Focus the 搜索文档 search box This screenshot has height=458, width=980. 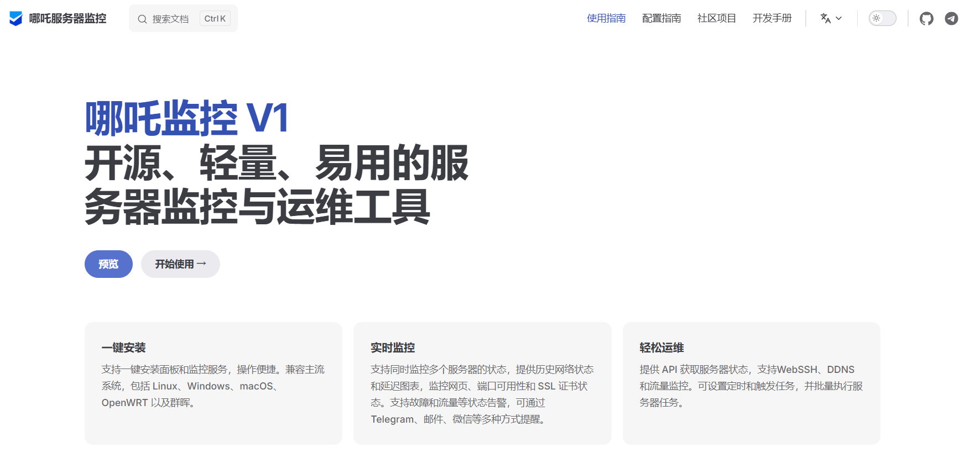click(x=183, y=18)
